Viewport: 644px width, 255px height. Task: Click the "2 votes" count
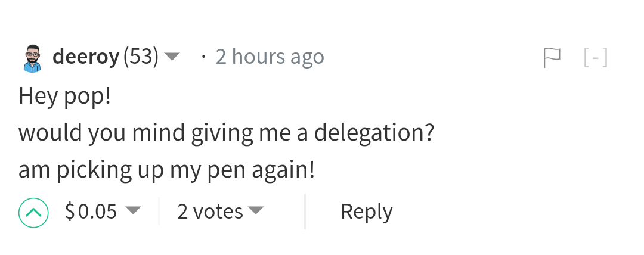tap(210, 212)
